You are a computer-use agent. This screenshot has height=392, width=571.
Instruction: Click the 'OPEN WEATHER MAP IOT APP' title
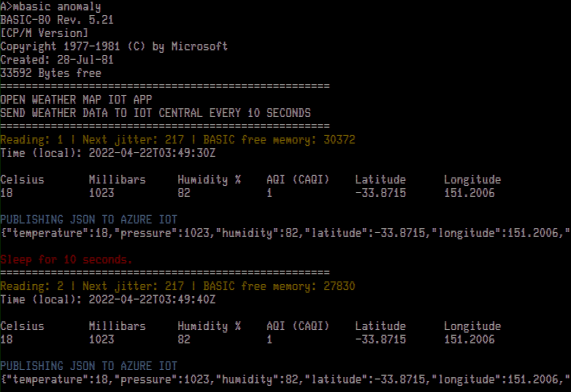point(76,100)
